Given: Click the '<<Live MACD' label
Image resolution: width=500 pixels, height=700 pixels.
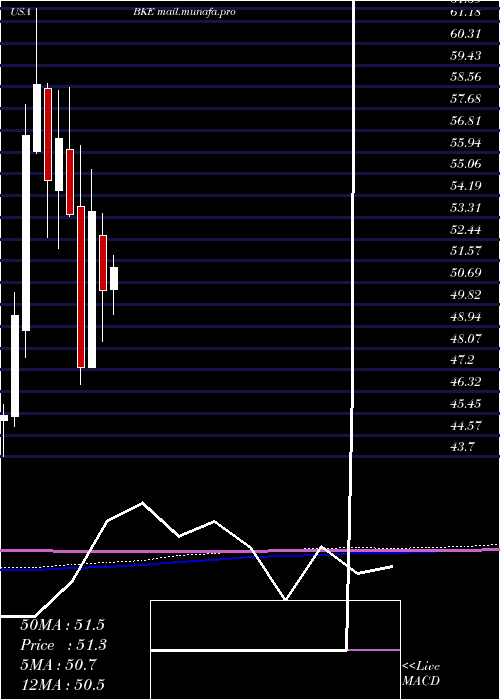Looking at the screenshot, I should [x=421, y=674].
